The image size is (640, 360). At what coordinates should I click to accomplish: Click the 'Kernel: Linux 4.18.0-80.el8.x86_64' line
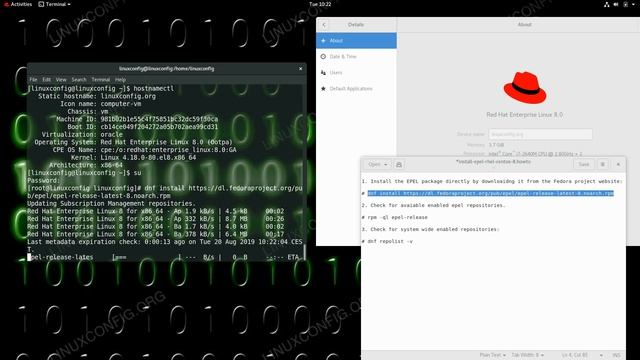pos(133,157)
